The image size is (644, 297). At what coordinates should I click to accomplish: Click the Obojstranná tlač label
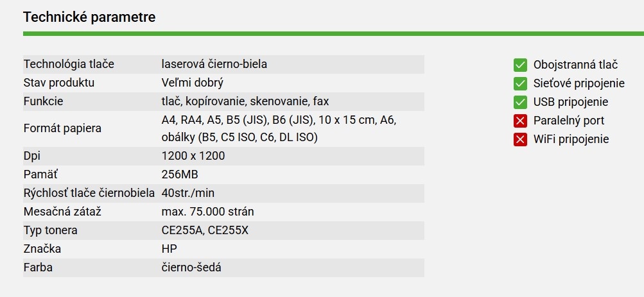pos(575,65)
